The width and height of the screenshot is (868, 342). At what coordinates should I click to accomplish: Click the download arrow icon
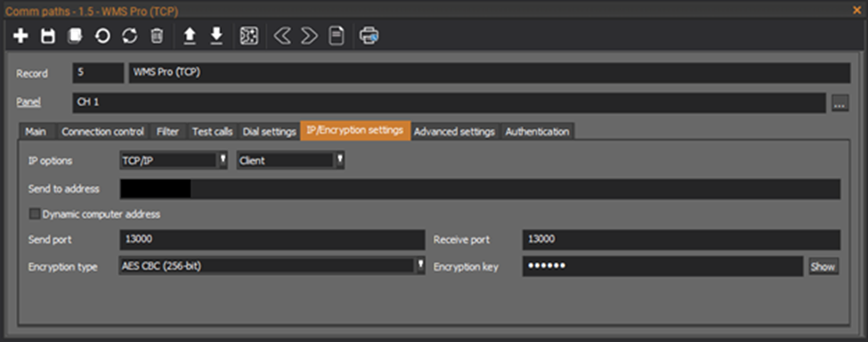click(216, 37)
